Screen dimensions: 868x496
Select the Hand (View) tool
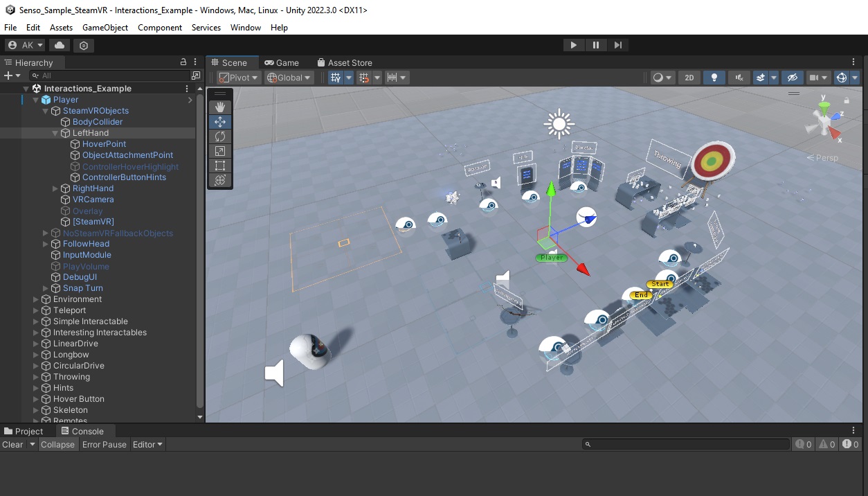click(x=220, y=107)
